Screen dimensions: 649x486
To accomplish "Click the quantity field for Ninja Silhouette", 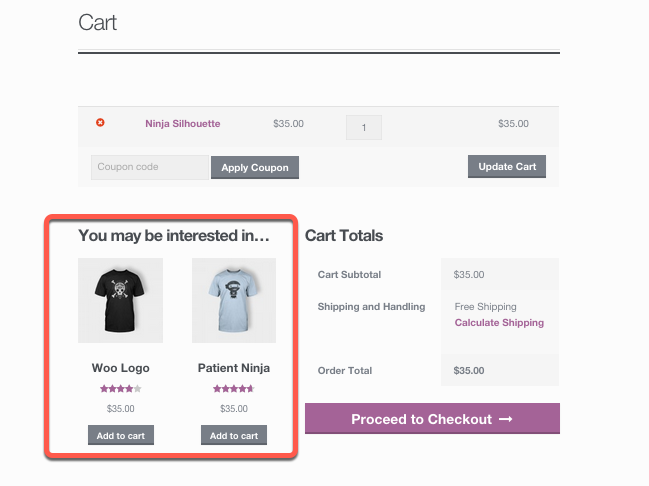I will coord(364,127).
